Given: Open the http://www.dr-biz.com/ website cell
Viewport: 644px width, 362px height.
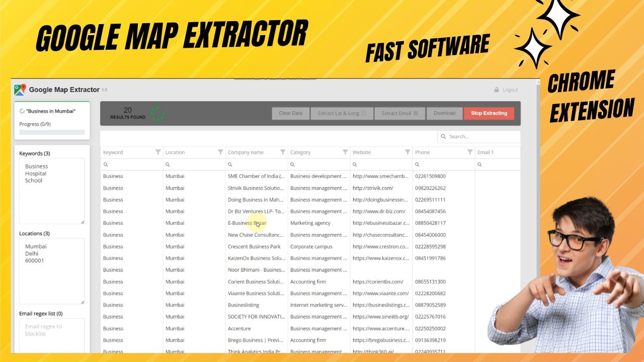Looking at the screenshot, I should 381,212.
